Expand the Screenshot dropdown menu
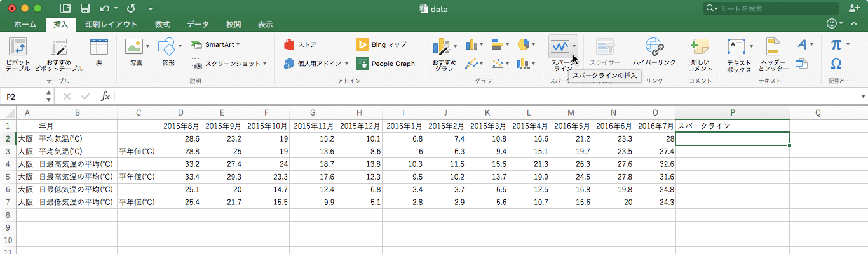Screen dimensions: 868x254 point(264,63)
